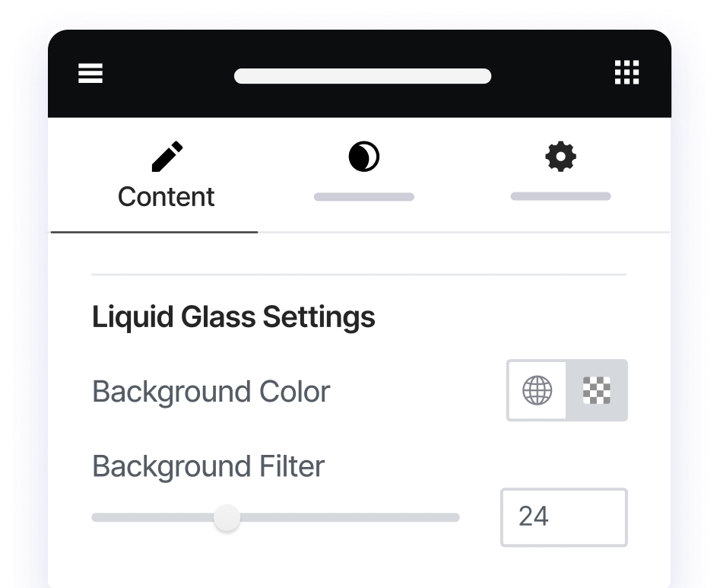The height and width of the screenshot is (588, 717).
Task: Click the divider above Liquid Glass Settings
Action: [359, 274]
